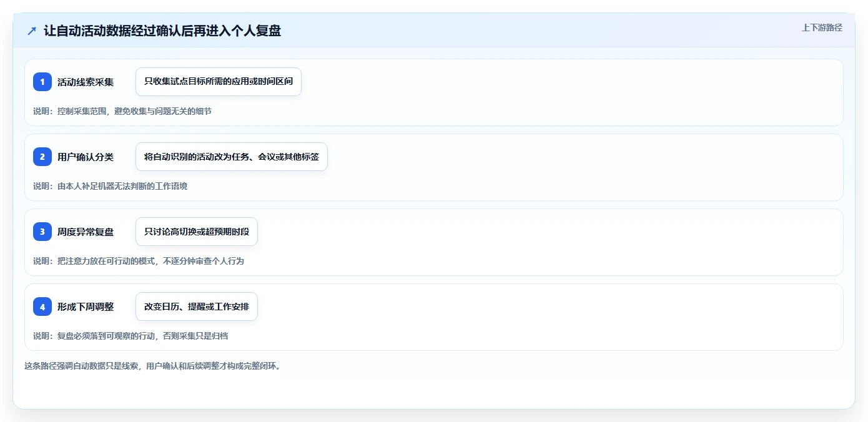Click chip 只讨论高切换或超预期时段

197,232
